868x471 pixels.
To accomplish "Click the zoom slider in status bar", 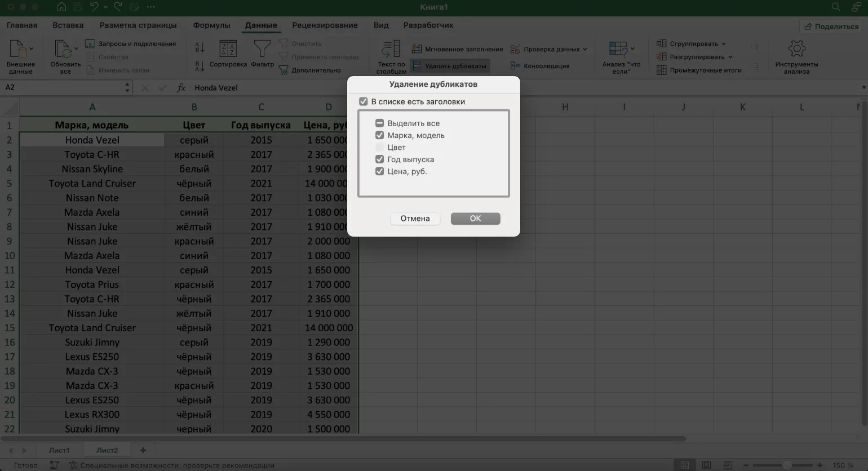I will coord(785,465).
